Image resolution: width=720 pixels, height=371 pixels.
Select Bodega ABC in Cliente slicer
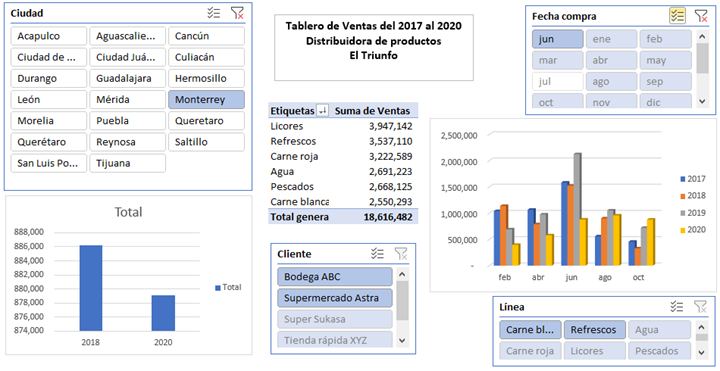335,277
